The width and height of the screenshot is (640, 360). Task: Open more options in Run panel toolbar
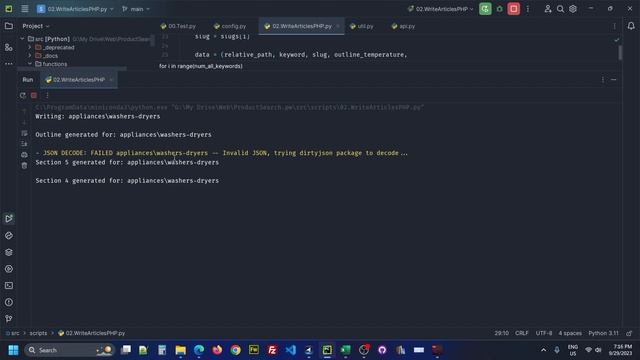click(47, 95)
